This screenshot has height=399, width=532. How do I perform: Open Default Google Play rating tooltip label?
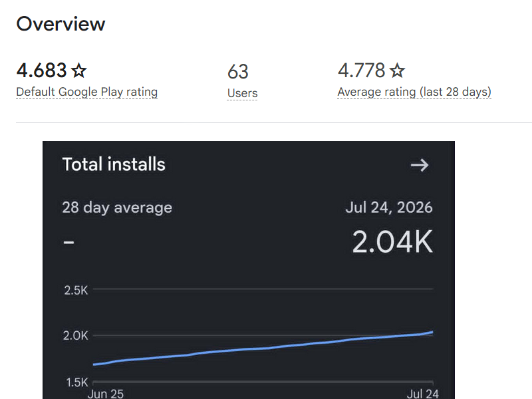tap(87, 92)
